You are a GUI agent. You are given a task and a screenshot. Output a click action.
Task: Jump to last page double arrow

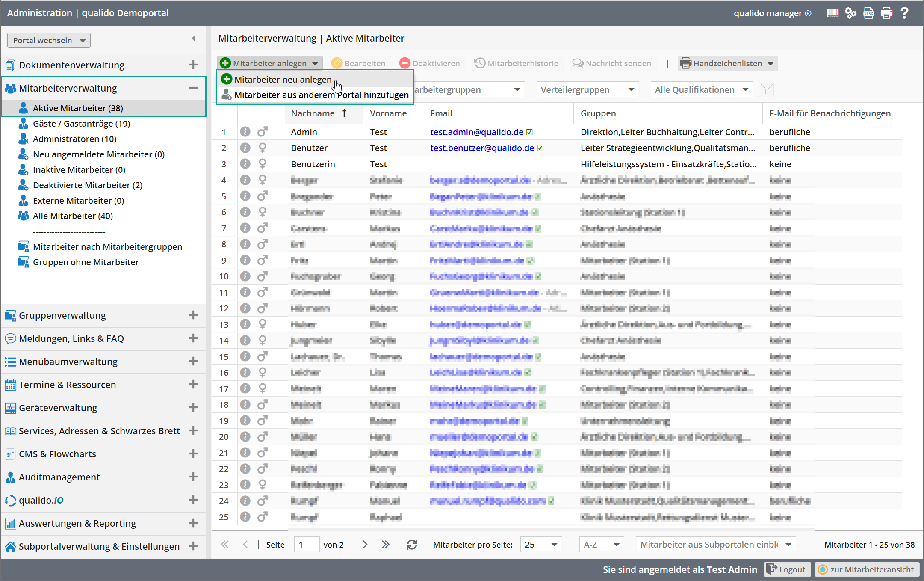click(x=385, y=545)
